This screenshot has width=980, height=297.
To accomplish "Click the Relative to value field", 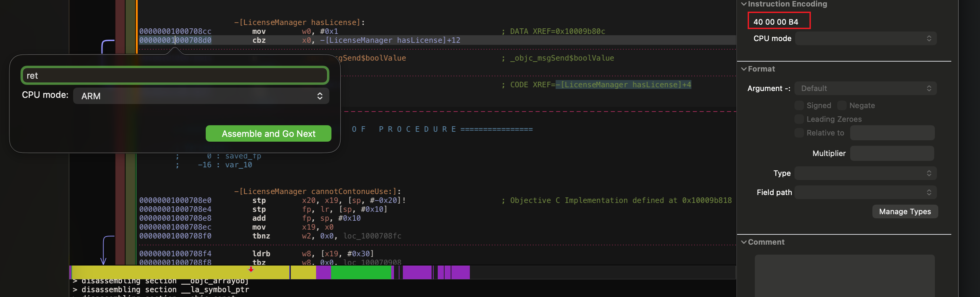I will tap(892, 133).
